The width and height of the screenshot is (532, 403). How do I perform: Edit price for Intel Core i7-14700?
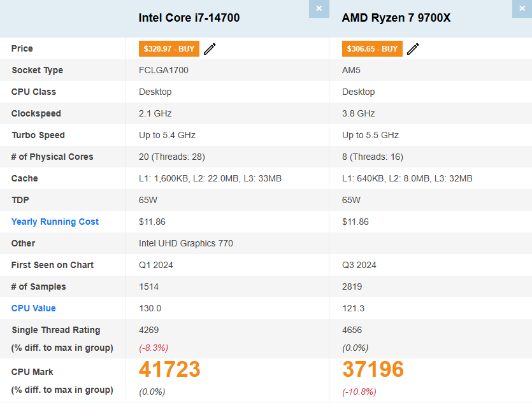210,49
